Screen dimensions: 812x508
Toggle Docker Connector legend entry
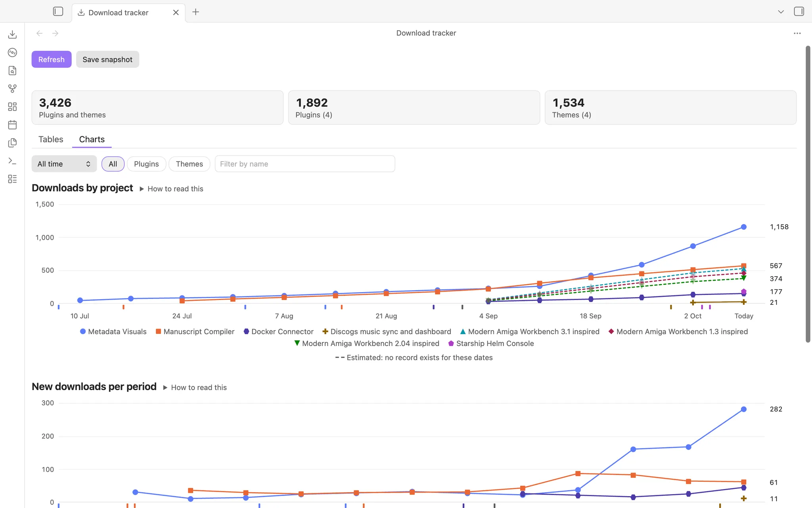[x=278, y=331]
